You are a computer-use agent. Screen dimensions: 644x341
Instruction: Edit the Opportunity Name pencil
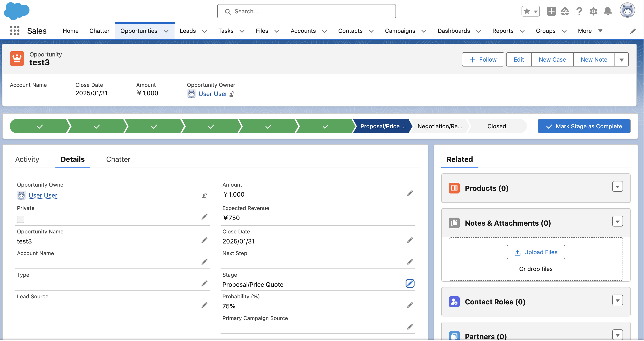coord(204,240)
